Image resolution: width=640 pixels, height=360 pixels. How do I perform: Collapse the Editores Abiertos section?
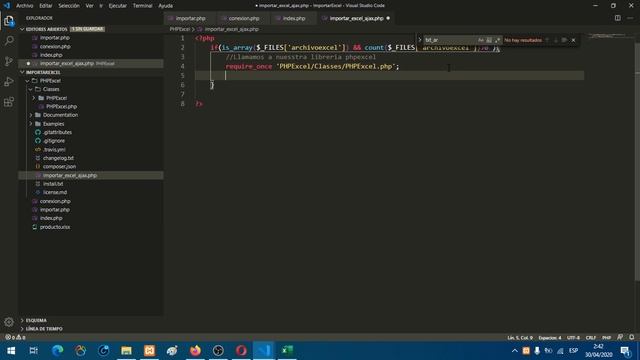22,29
